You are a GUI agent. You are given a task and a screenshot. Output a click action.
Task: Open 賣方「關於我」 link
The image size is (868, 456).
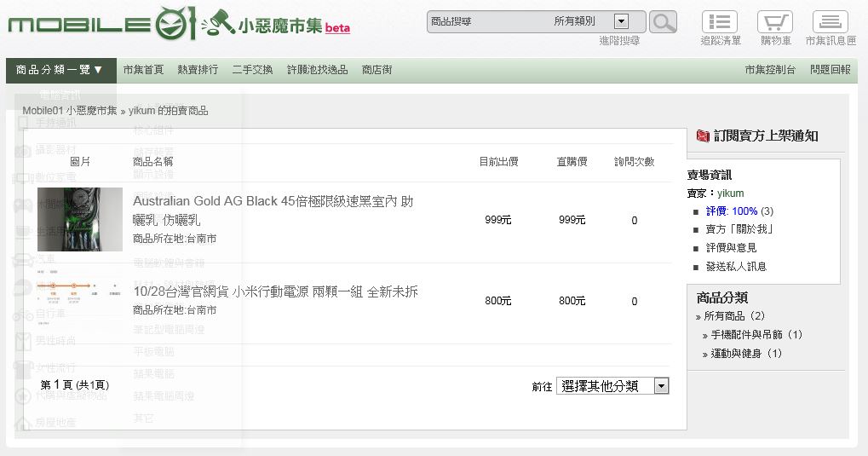point(739,229)
